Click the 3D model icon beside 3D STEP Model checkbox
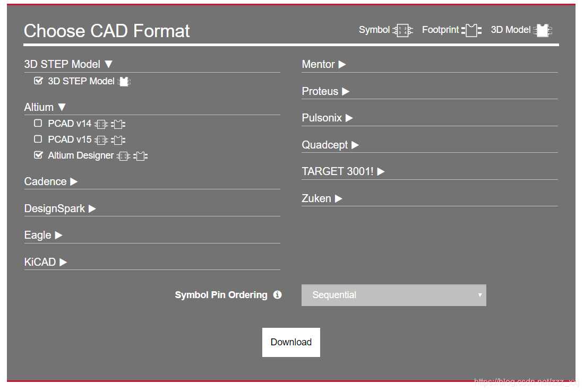Screen dimensions: 584x392 point(124,82)
